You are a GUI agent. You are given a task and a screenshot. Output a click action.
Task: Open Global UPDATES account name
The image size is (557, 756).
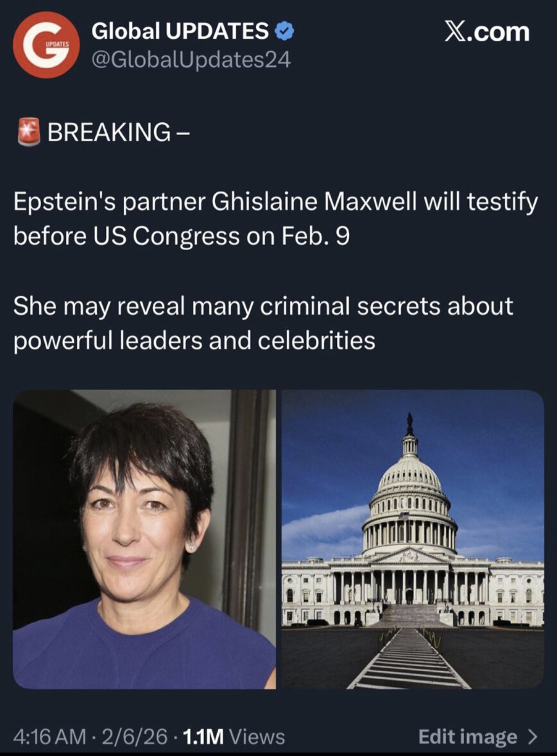(x=179, y=31)
